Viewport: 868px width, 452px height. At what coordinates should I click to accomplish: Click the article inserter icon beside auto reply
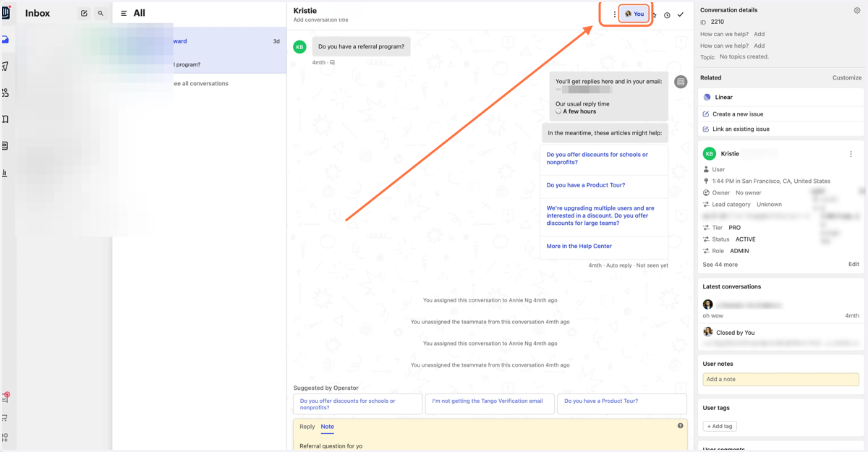point(681,82)
